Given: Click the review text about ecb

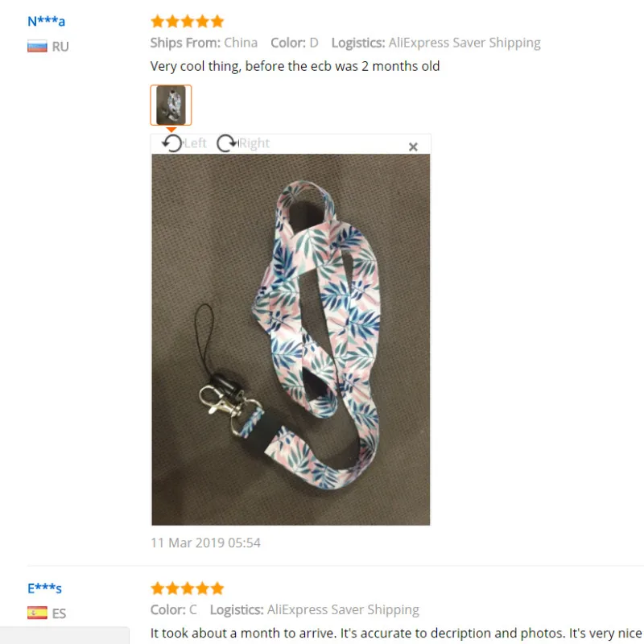Looking at the screenshot, I should tap(295, 66).
